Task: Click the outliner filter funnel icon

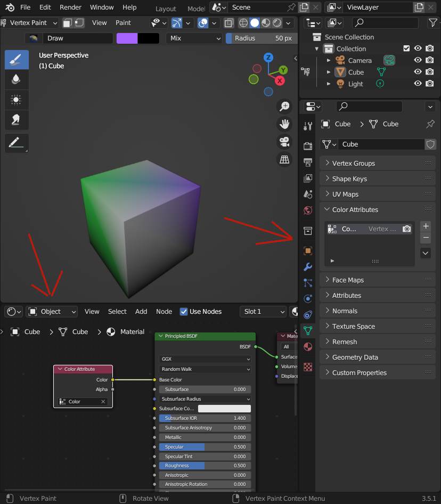Action: tap(432, 22)
